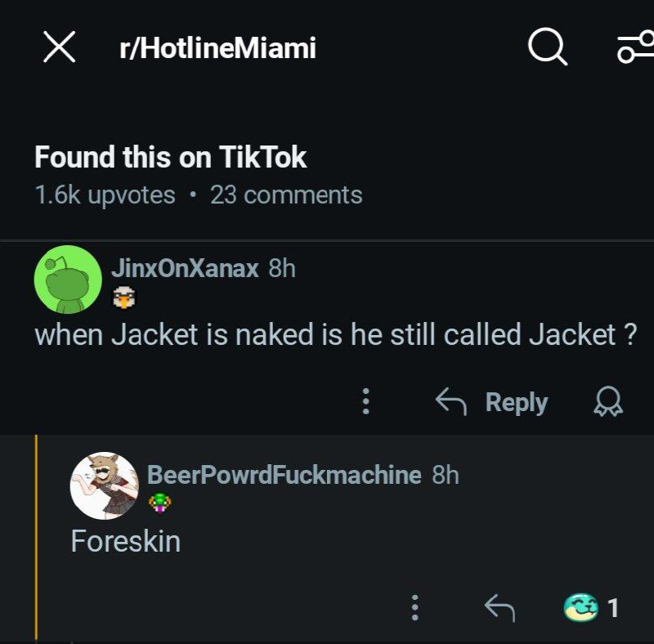Click BeerPowrdFuckmachine's green pixel flair

point(159,503)
